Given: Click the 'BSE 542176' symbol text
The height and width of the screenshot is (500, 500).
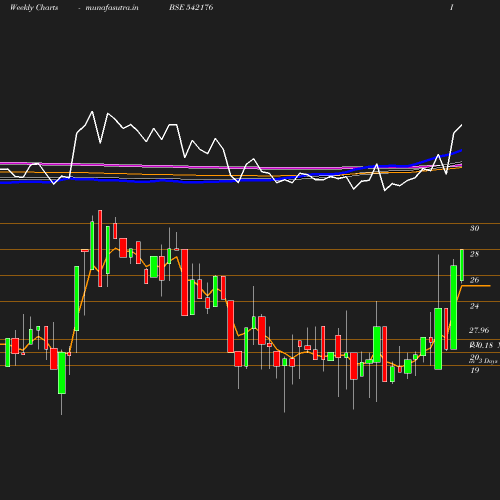Looking at the screenshot, I should click(191, 7).
